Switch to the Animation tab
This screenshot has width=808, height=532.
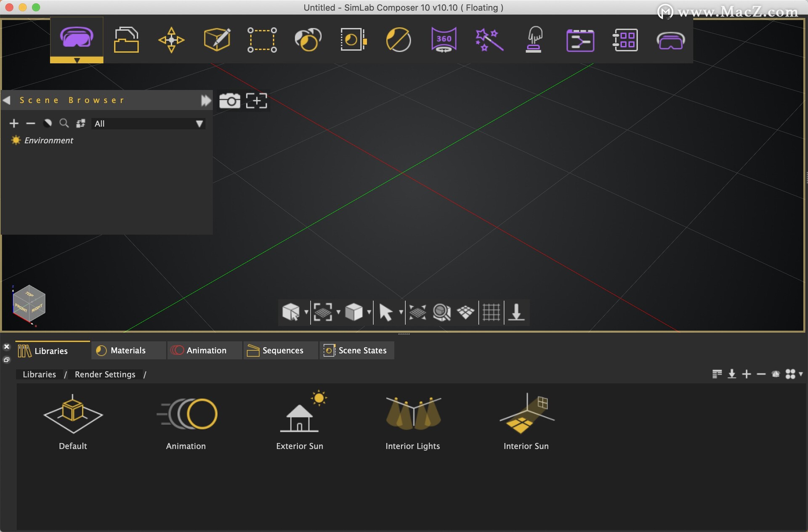[205, 350]
